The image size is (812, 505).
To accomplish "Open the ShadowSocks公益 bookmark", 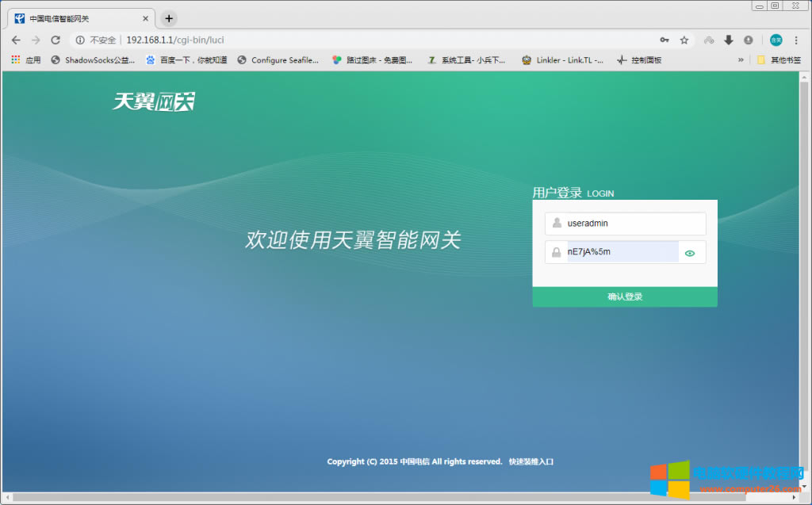I will click(94, 60).
